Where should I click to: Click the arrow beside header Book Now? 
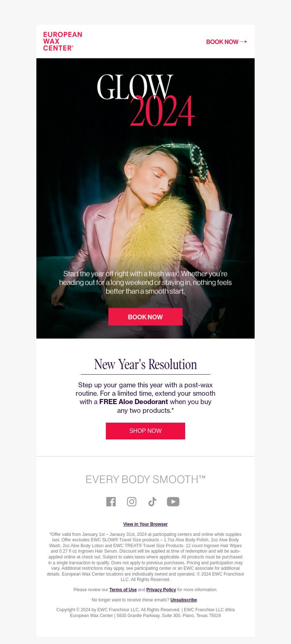point(244,42)
